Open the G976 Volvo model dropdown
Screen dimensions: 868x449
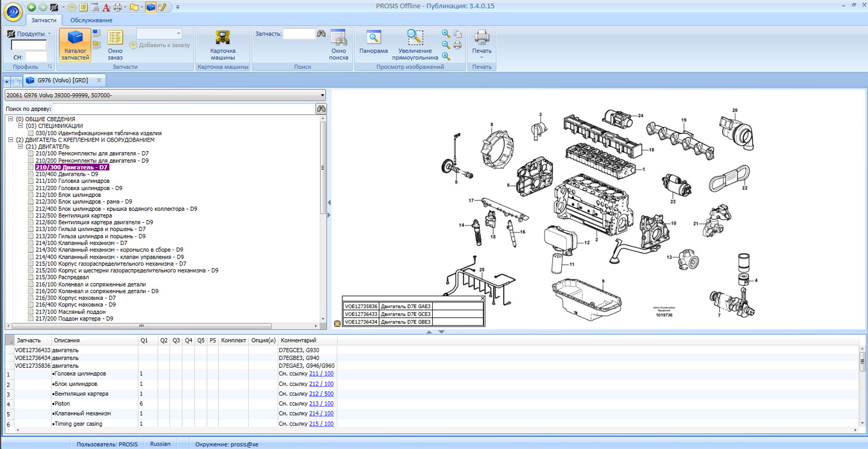pos(322,95)
